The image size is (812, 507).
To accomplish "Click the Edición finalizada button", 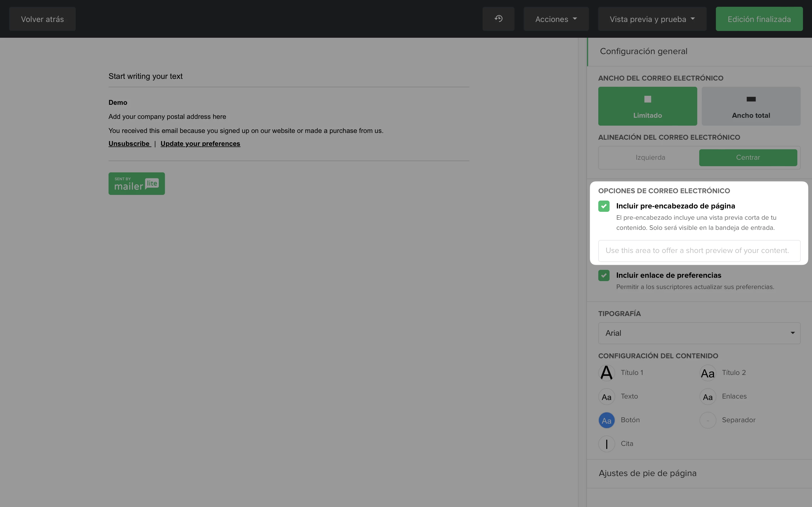I will click(759, 19).
